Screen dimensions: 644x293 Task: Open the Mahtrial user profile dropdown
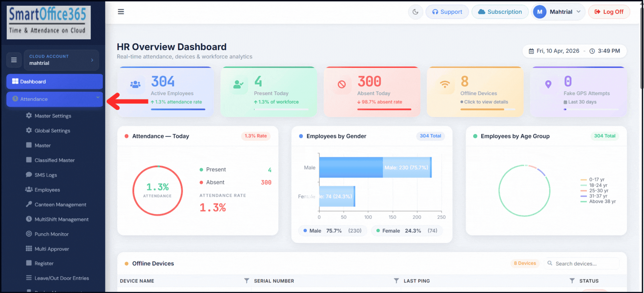click(x=558, y=12)
